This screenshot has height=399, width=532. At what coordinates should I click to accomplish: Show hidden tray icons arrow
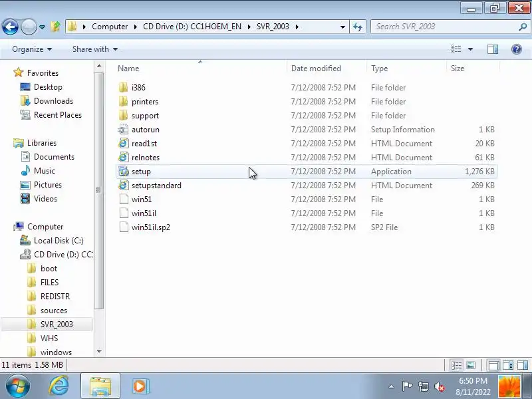[391, 386]
